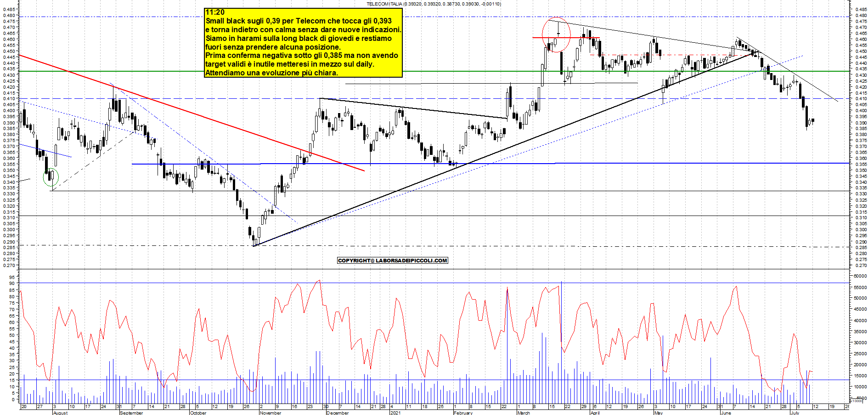Click 0.310 on the right price axis

coord(861,218)
